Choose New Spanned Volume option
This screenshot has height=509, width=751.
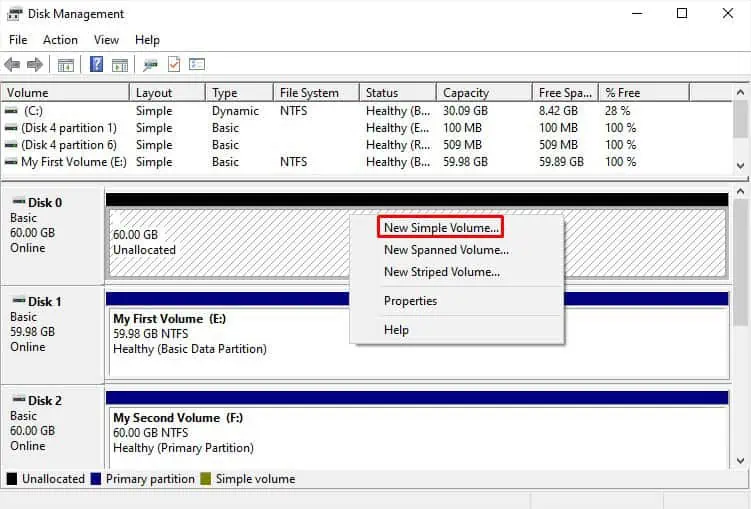point(446,250)
